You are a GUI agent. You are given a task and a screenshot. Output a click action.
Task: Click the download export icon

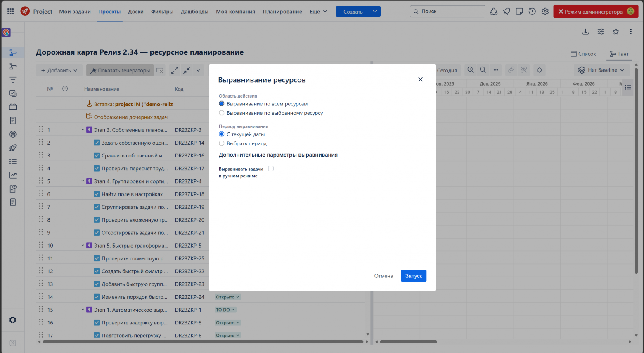pos(585,31)
